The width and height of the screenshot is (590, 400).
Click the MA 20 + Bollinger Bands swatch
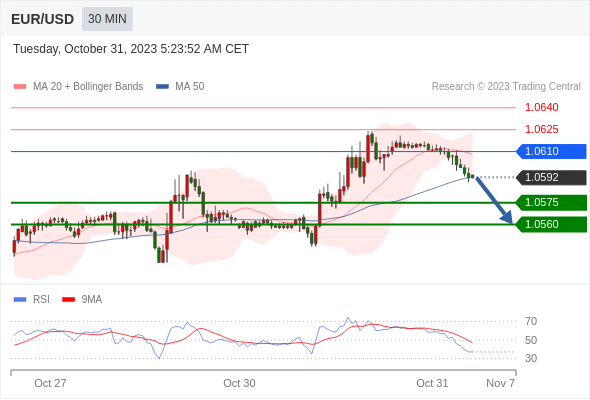coord(20,87)
